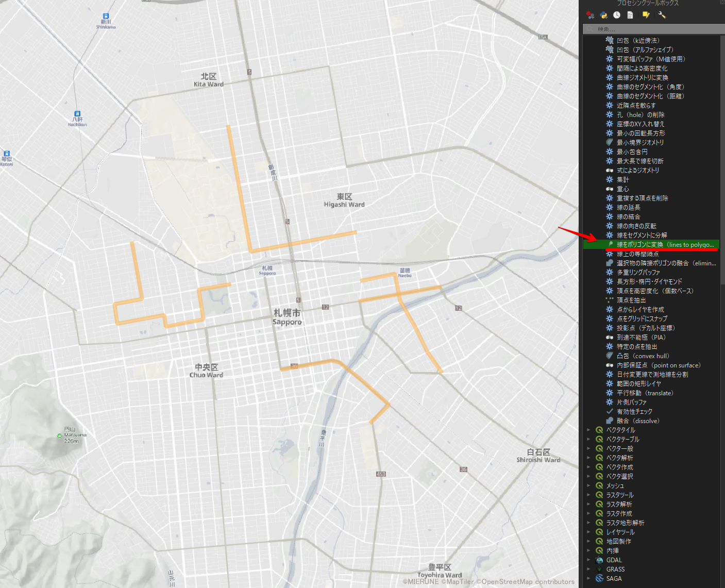Open processing History clock icon
725x588 pixels.
tap(617, 15)
